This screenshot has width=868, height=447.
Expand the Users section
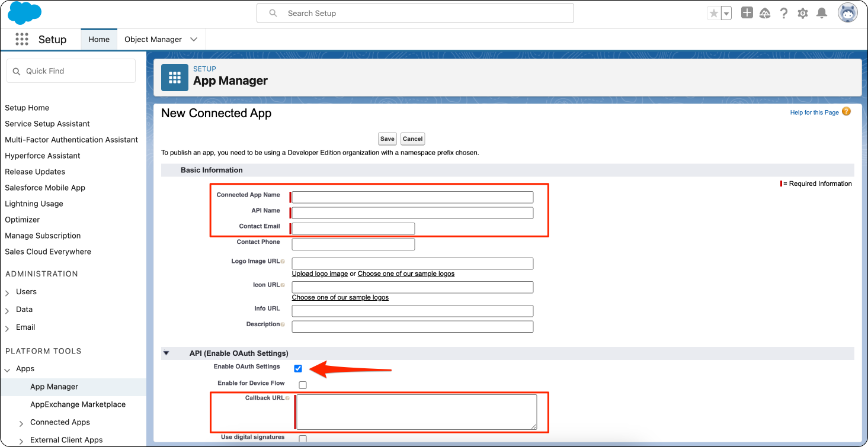pyautogui.click(x=7, y=292)
